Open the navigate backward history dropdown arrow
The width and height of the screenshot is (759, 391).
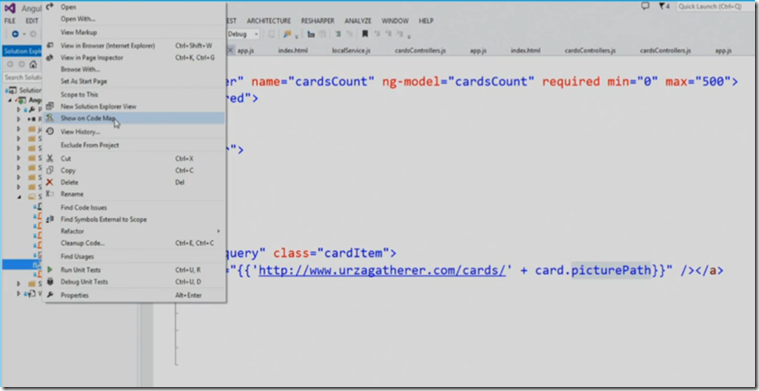[24, 34]
